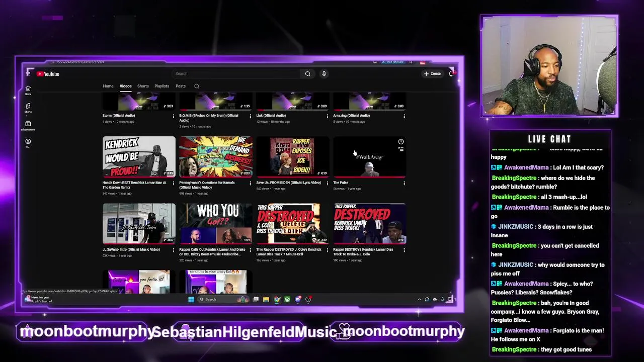Show hidden system tray icons chevron
Screen dimensions: 644x362
point(419,299)
